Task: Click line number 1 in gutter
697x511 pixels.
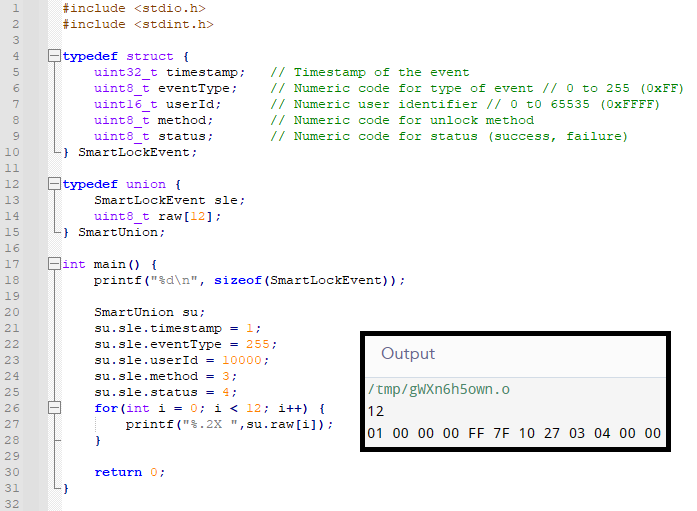Action: pyautogui.click(x=16, y=8)
